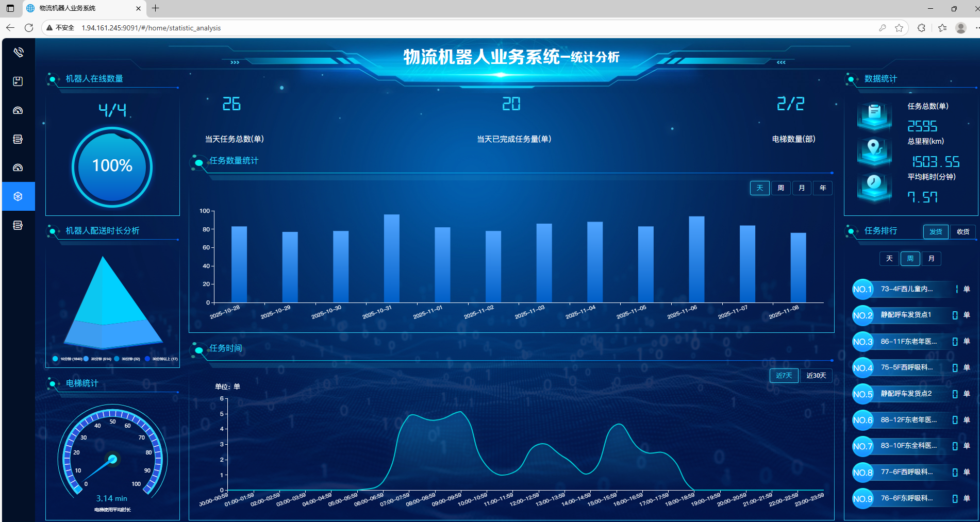Screen dimensions: 980x522
Task: Switch task ranking to 收货
Action: [x=963, y=232]
